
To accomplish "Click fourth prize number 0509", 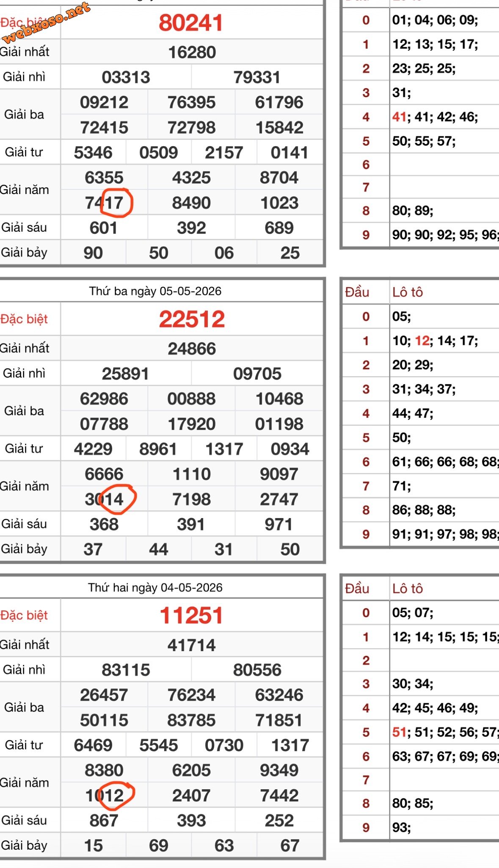I will [159, 153].
